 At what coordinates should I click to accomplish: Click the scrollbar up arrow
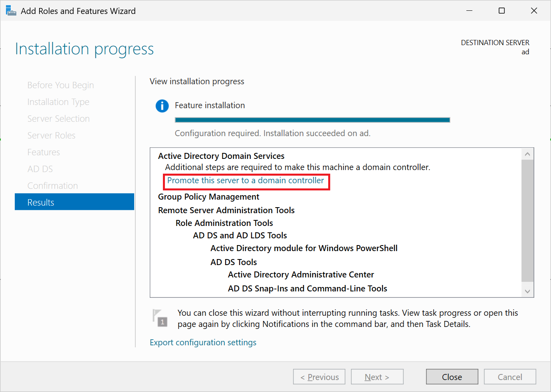527,153
